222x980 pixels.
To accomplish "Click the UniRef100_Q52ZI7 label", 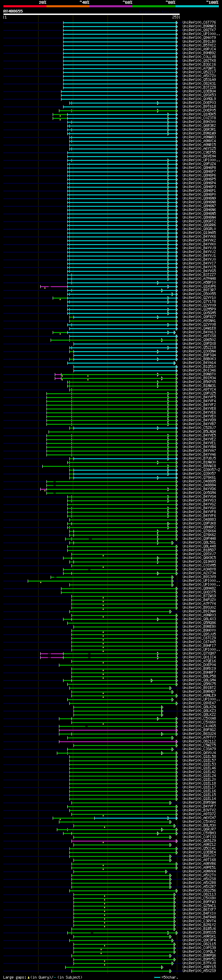I will (x=199, y=72).
